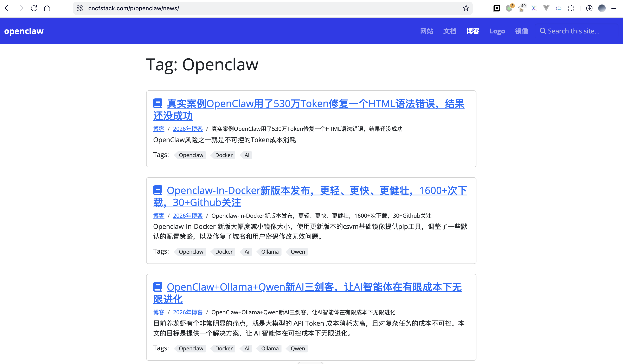Viewport: 623px width, 364px height.
Task: Open the 网站 nav menu item
Action: coord(426,31)
